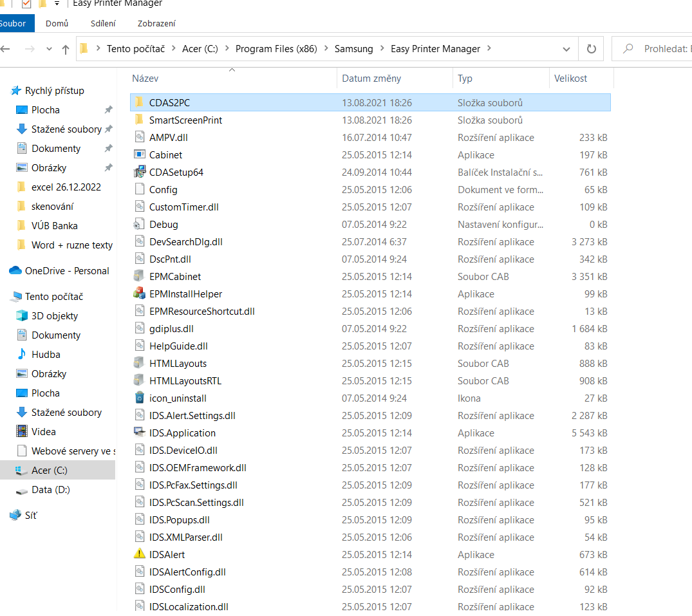Open Videa film icon
The width and height of the screenshot is (692, 616).
(x=22, y=431)
